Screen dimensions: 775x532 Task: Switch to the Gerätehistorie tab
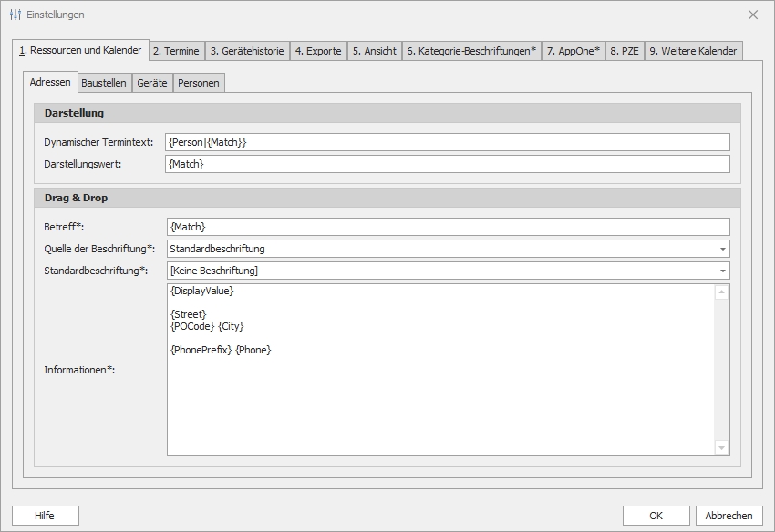coord(247,51)
